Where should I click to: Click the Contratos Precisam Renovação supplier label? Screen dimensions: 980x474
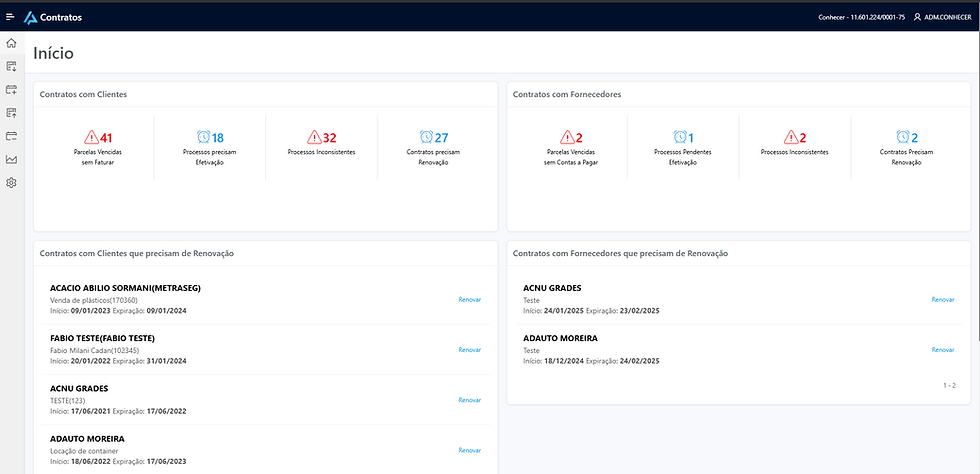click(906, 157)
